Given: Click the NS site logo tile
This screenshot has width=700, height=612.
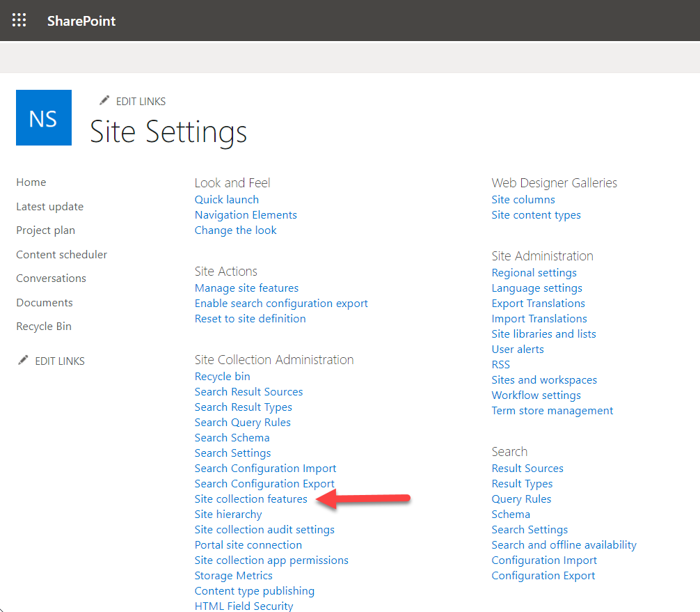Looking at the screenshot, I should point(44,118).
